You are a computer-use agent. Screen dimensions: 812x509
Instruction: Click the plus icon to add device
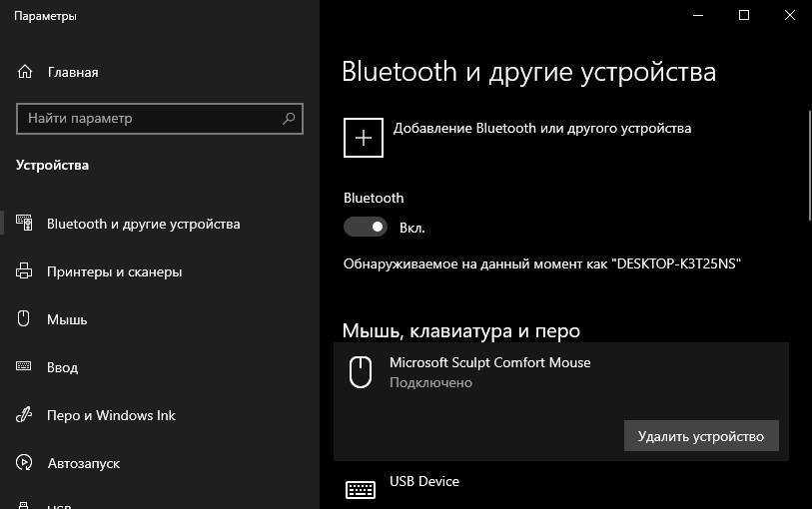[364, 138]
